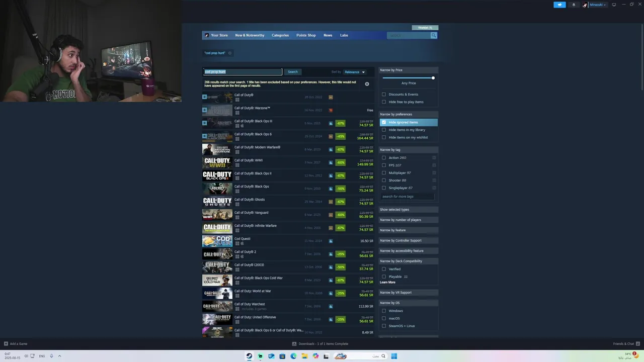Uncheck Hide ignored items
Screen dimensions: 644x362
[x=384, y=122]
